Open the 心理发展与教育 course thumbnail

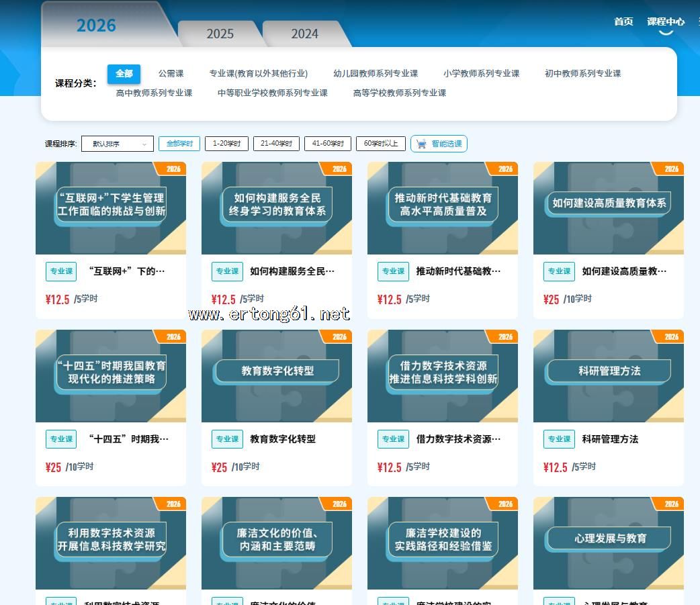(609, 543)
